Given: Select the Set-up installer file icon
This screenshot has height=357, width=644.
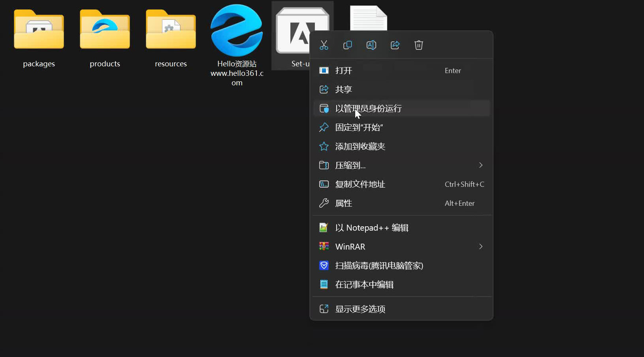Looking at the screenshot, I should (292, 32).
